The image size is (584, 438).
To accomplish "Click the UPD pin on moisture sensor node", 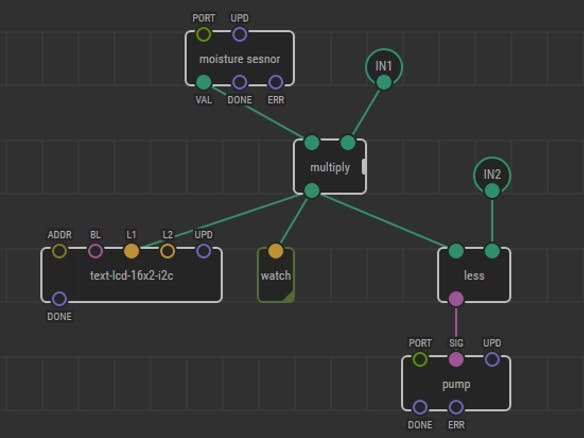I will 239,34.
